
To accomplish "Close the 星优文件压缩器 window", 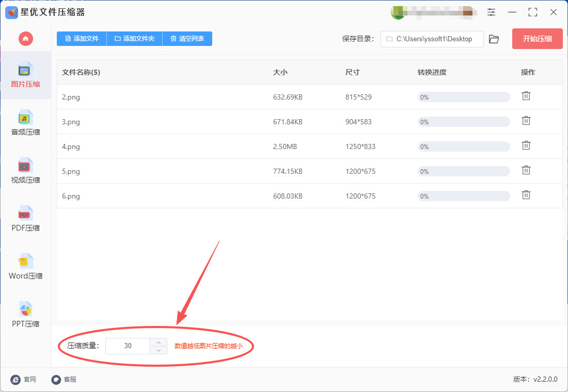I will 553,12.
